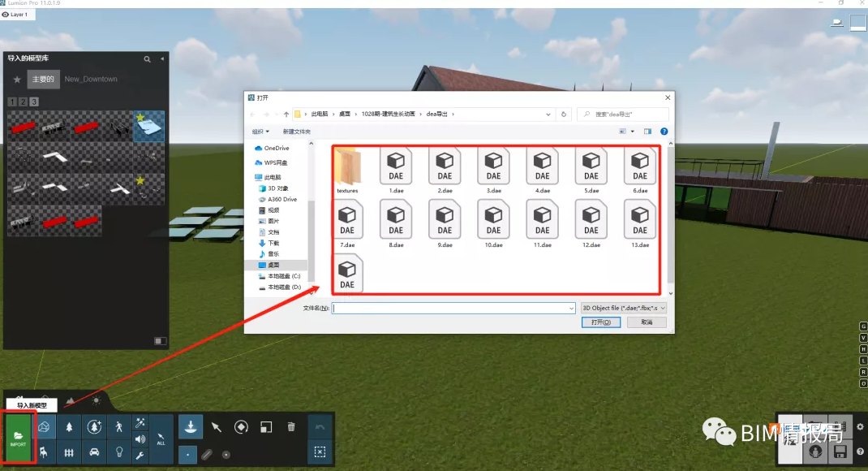
Task: Select the car transport category icon
Action: click(x=94, y=452)
